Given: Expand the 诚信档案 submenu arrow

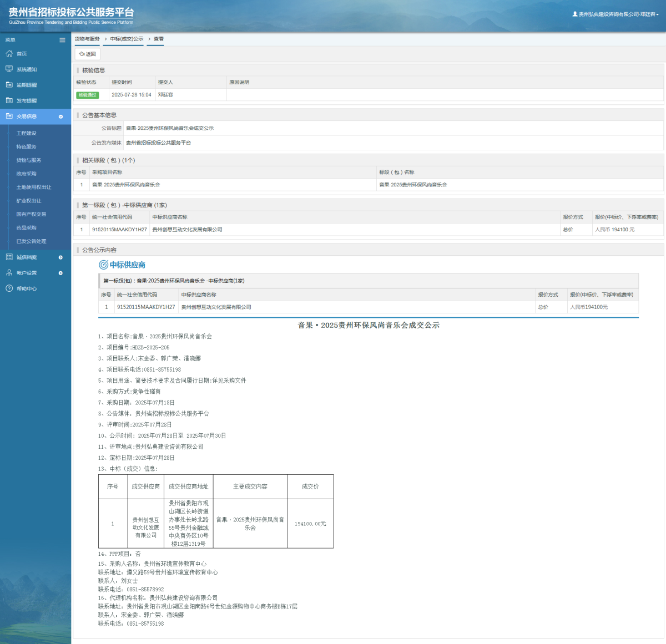Looking at the screenshot, I should pyautogui.click(x=60, y=257).
